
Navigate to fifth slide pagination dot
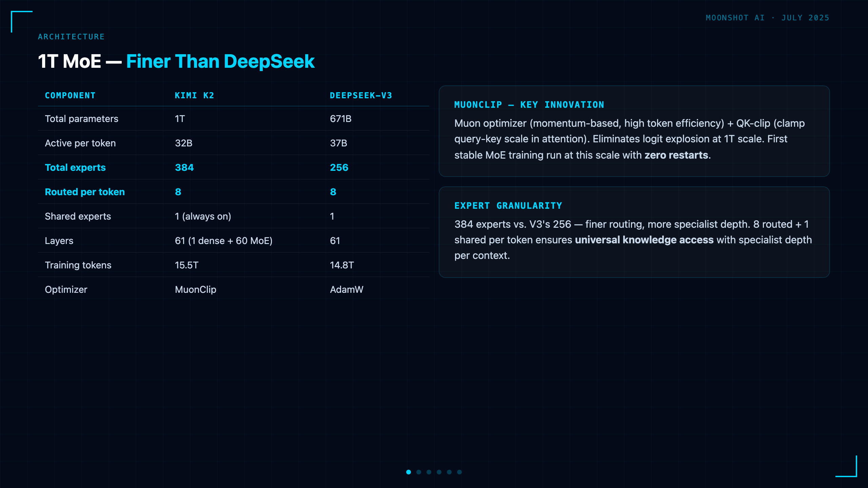tap(449, 472)
